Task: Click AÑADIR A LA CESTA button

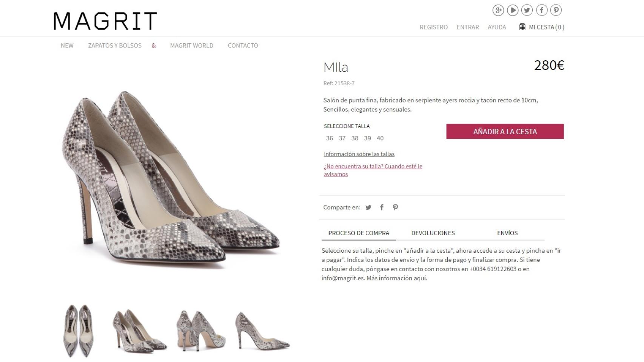Action: [505, 132]
